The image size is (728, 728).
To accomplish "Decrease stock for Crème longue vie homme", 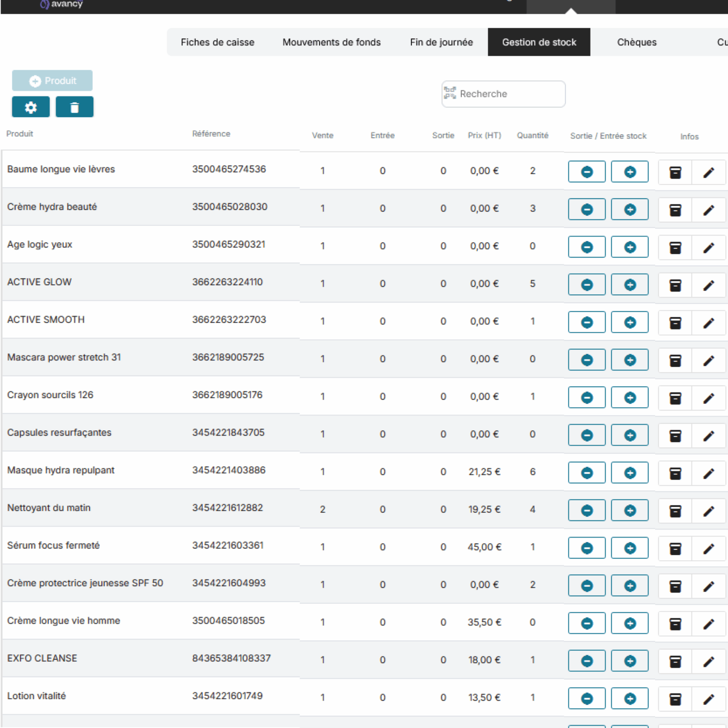I will [x=586, y=623].
